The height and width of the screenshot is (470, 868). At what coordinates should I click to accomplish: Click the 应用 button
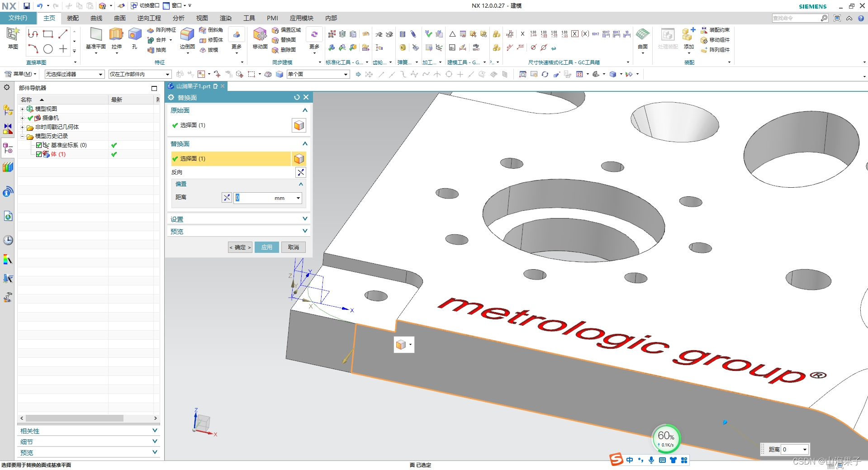(267, 247)
